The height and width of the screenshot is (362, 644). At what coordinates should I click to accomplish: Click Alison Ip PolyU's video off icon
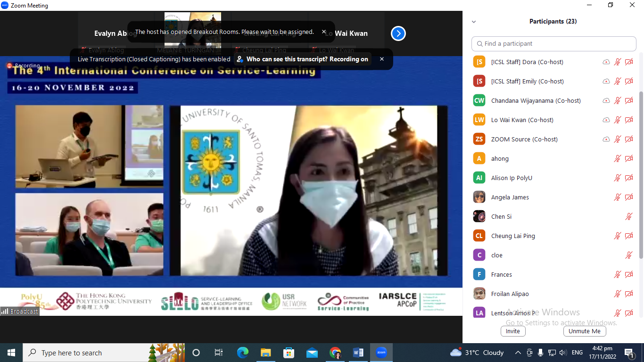pos(629,178)
